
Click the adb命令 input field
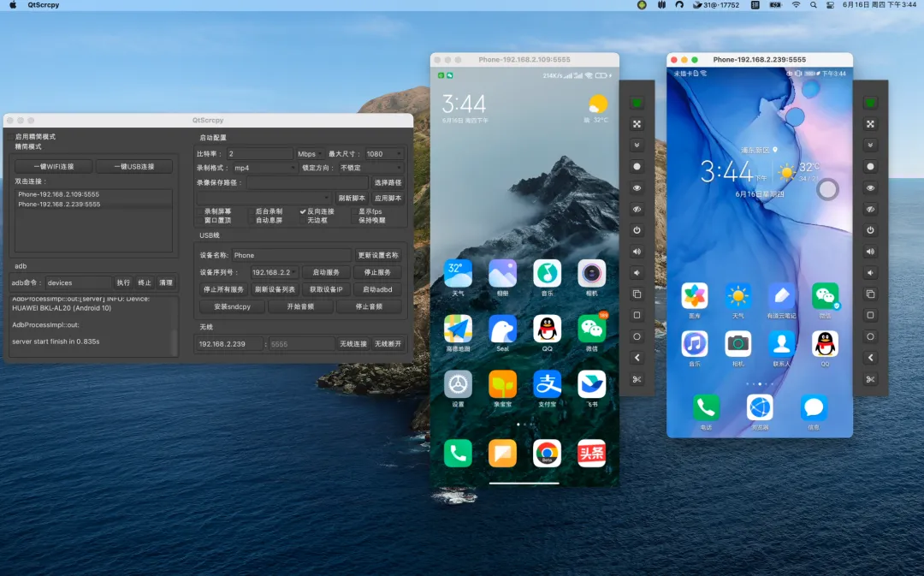tap(77, 282)
